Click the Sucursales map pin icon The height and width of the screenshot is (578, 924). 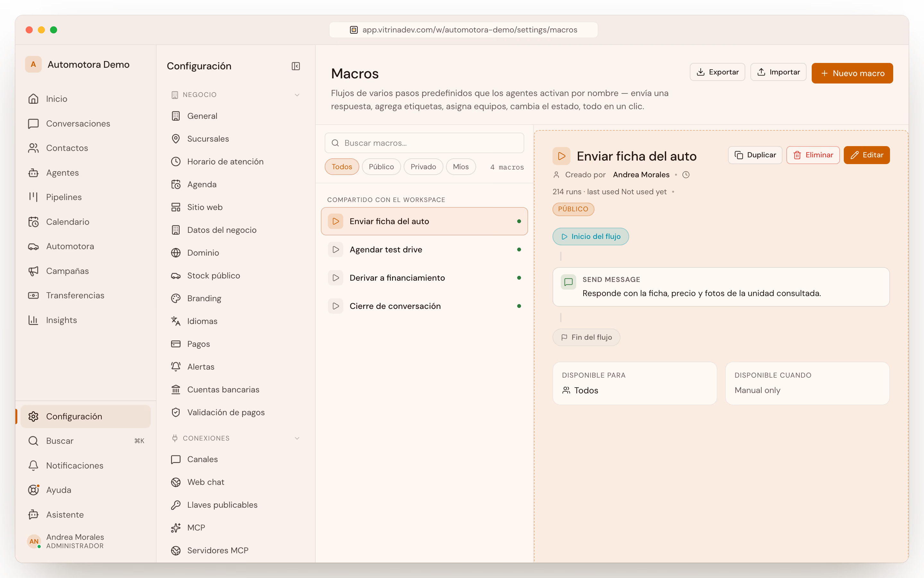[175, 139]
